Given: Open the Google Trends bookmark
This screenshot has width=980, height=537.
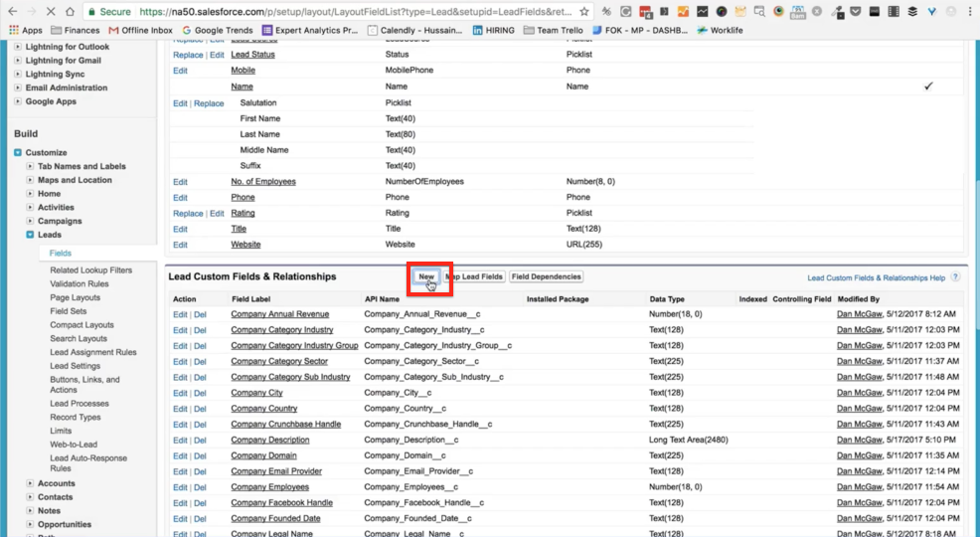Looking at the screenshot, I should (x=218, y=30).
